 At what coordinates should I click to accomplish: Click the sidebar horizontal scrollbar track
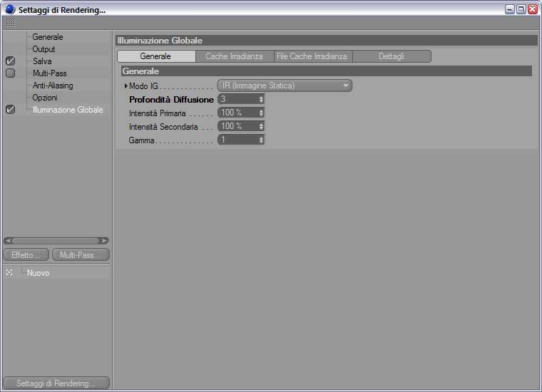click(56, 240)
